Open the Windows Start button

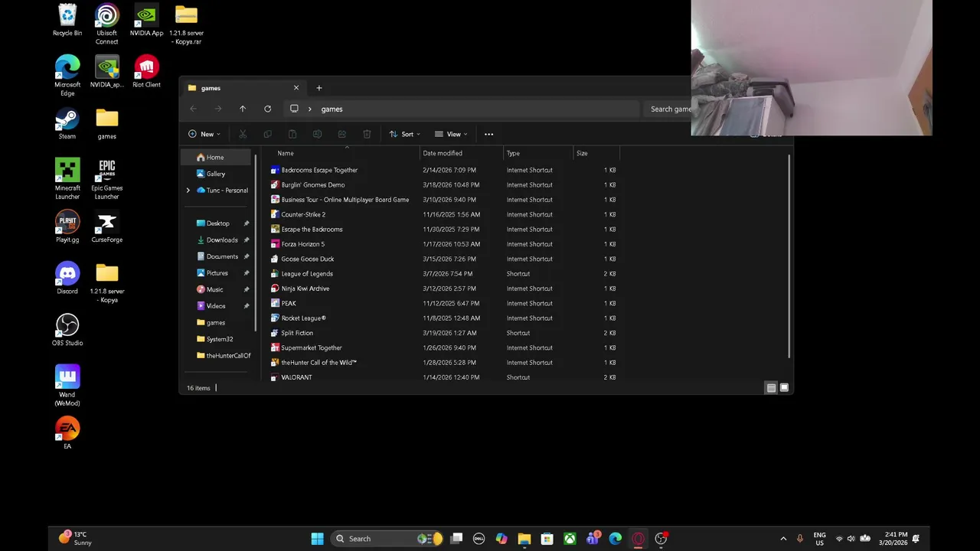click(x=317, y=539)
